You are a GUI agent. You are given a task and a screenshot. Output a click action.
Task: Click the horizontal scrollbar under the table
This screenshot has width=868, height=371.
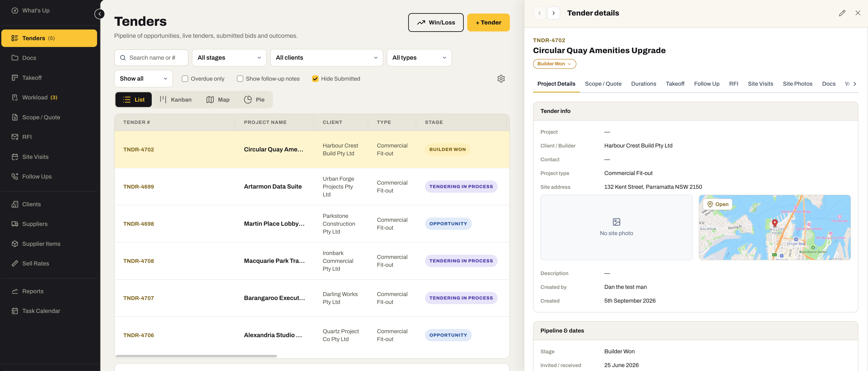coord(196,356)
